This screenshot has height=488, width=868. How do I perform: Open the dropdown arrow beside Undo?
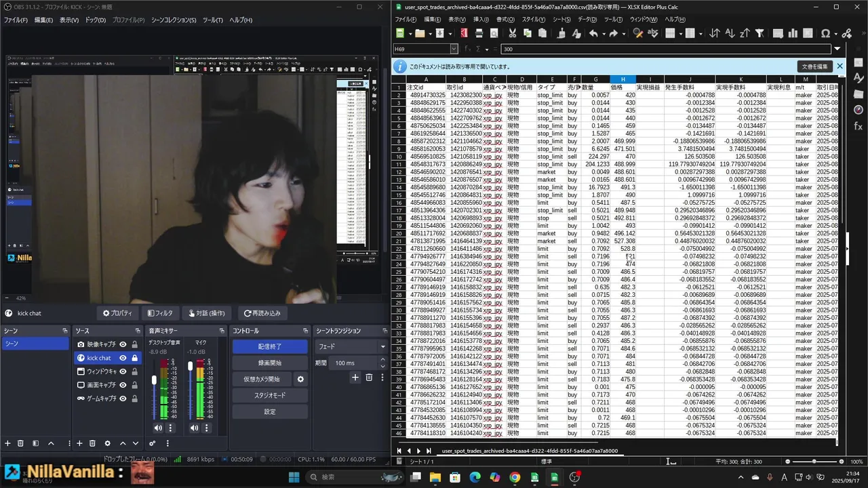(603, 33)
